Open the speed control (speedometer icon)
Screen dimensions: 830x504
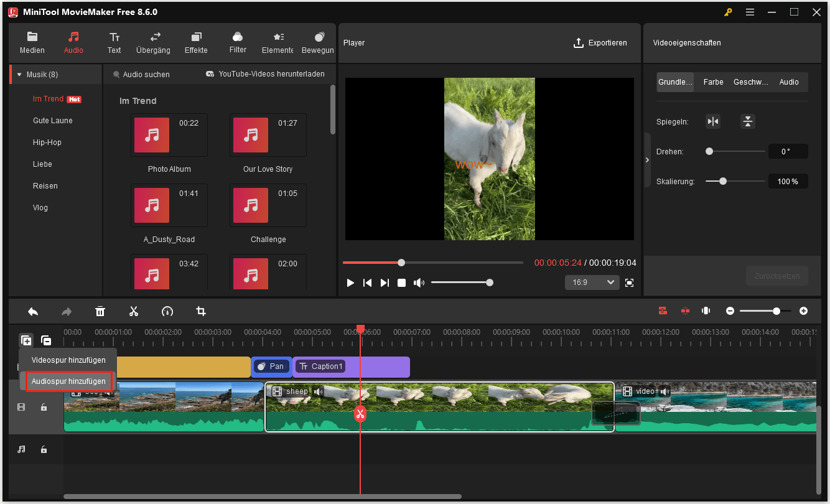click(167, 311)
